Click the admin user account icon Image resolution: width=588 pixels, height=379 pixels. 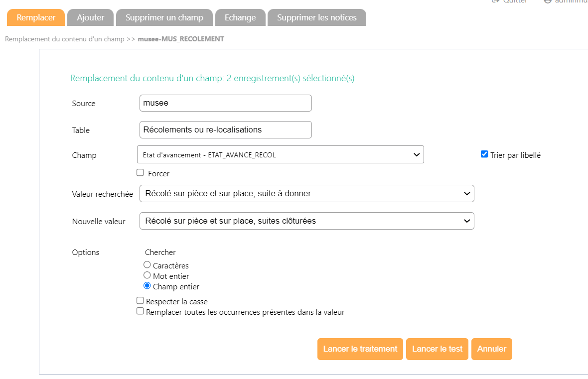point(548,1)
